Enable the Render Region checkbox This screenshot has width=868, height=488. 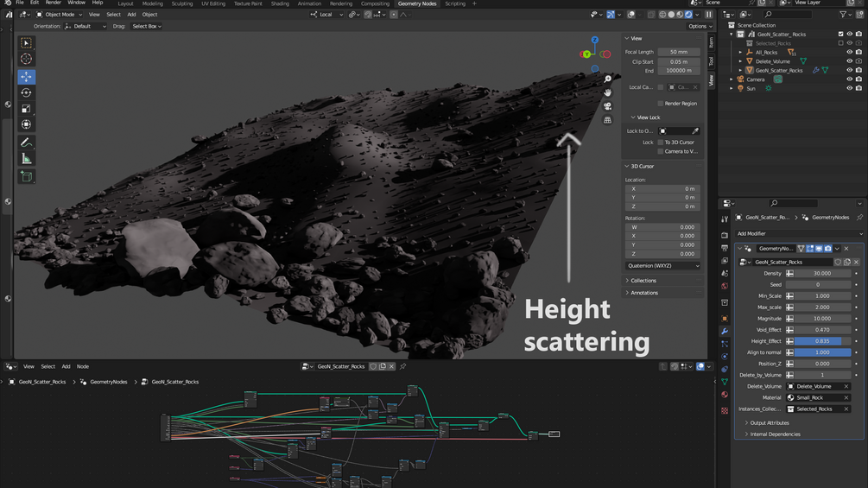click(x=661, y=104)
